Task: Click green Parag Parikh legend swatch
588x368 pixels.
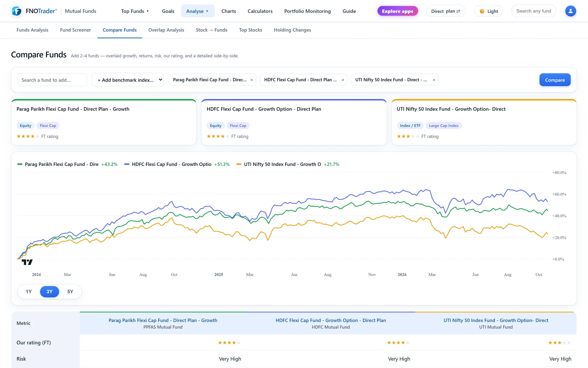Action: click(x=20, y=164)
